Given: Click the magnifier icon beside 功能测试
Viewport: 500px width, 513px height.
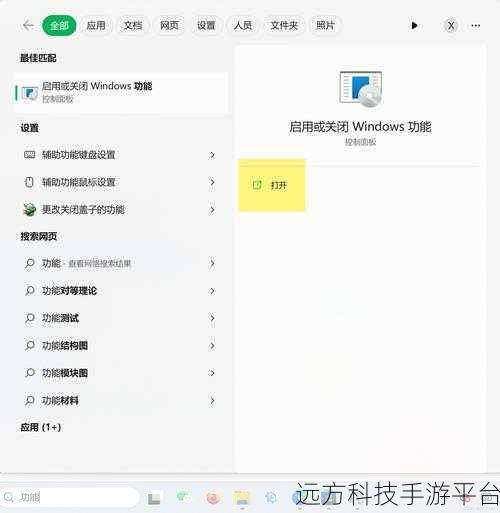Looking at the screenshot, I should [30, 318].
